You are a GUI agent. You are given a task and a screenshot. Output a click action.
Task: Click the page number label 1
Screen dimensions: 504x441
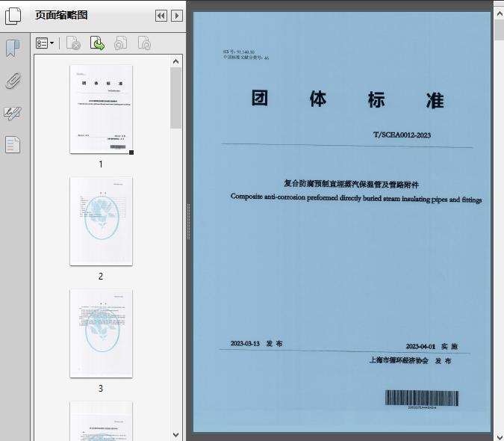(101, 164)
